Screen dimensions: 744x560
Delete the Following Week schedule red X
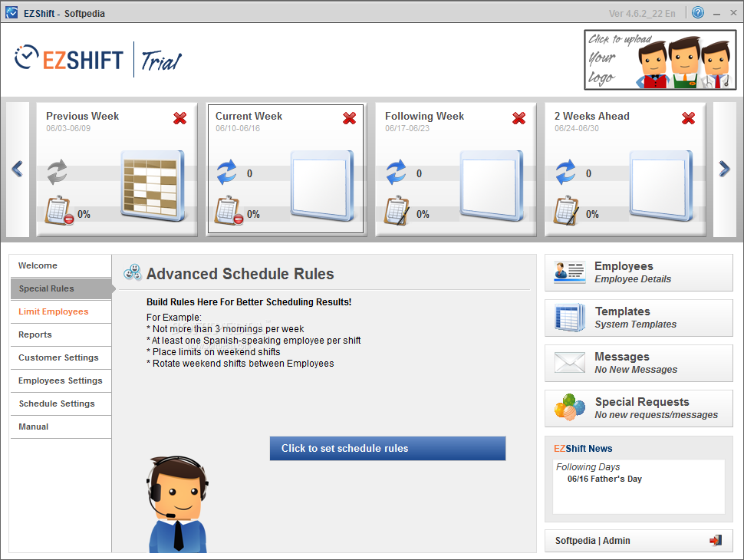click(x=518, y=118)
